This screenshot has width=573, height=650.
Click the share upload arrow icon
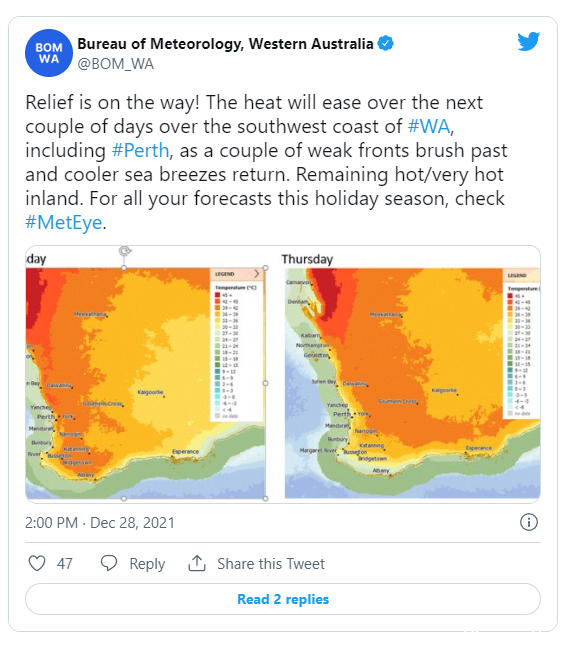(197, 563)
